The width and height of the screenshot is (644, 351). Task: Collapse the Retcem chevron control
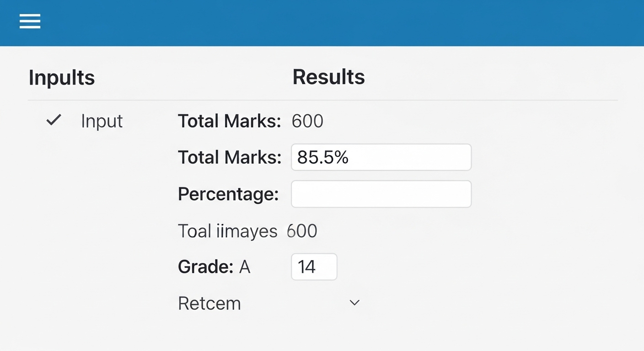pos(354,302)
